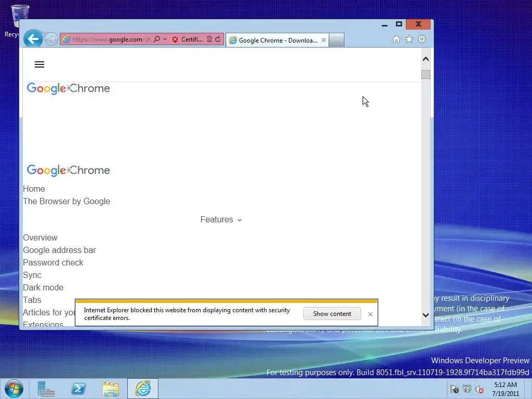The height and width of the screenshot is (399, 532).
Task: Go to the Internet Explorer Home page icon
Action: (396, 39)
